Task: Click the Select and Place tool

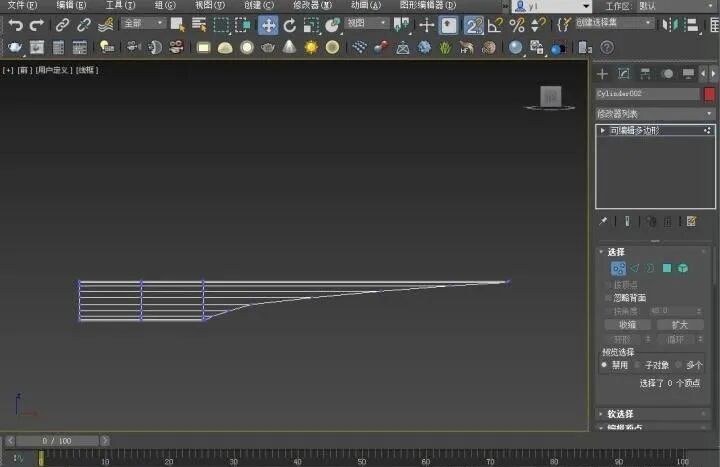Action: (332, 25)
